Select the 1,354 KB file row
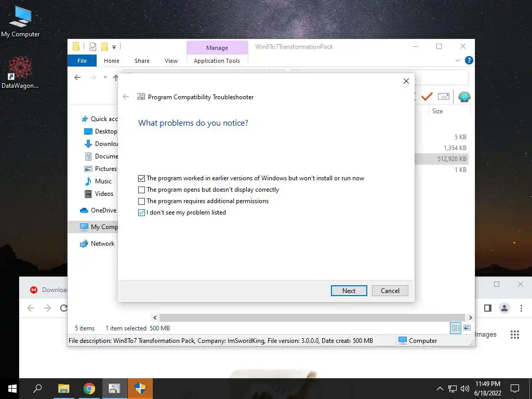This screenshot has height=399, width=532. pos(442,148)
